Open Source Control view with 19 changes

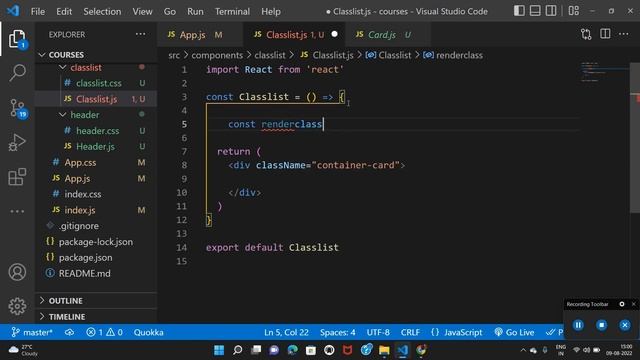tap(17, 108)
